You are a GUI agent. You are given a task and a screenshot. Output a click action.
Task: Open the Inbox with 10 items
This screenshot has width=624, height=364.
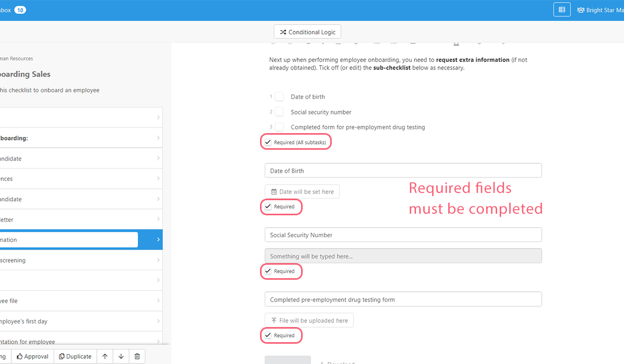point(13,10)
